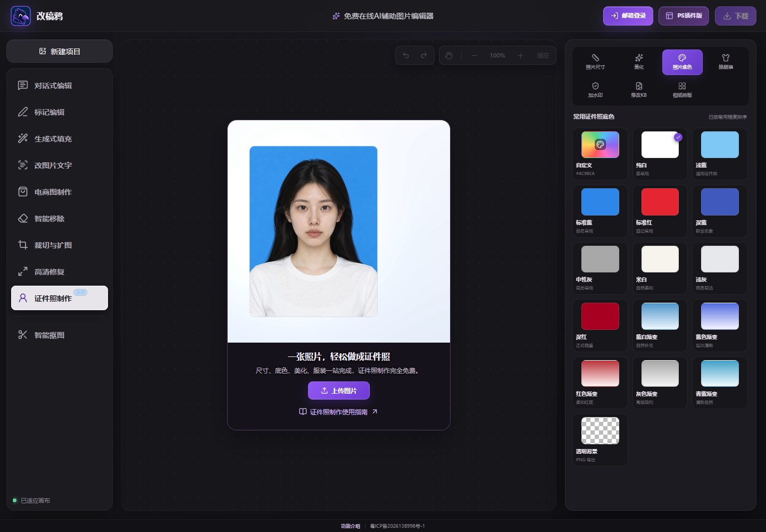Select 智能移除 in the sidebar
This screenshot has width=766, height=532.
pos(60,219)
